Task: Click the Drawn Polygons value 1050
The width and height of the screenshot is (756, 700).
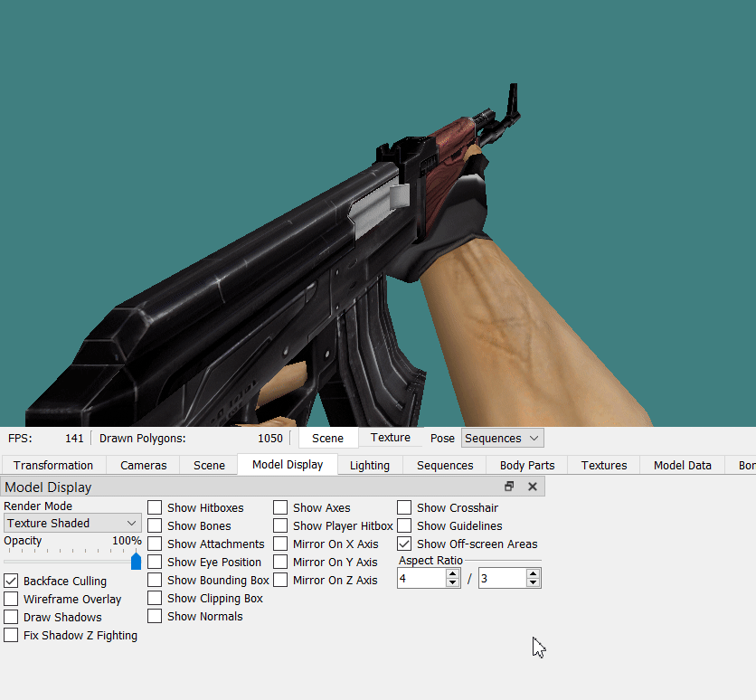Action: tap(270, 439)
